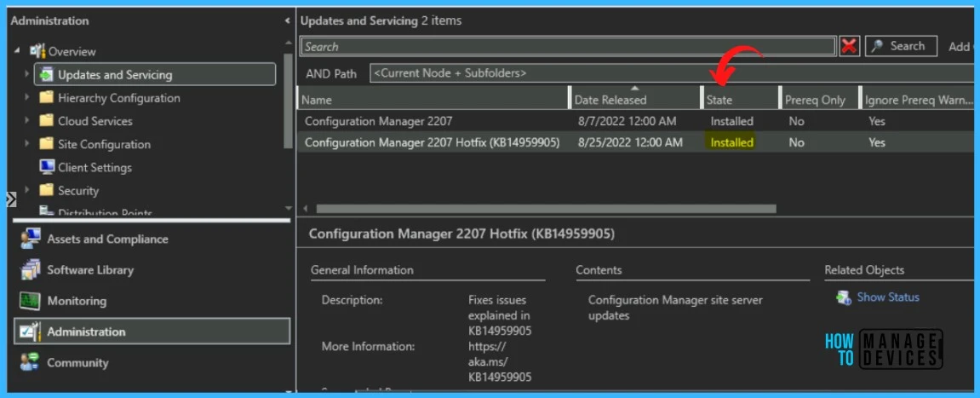Open the Assets and Compliance workspace

pos(152,239)
